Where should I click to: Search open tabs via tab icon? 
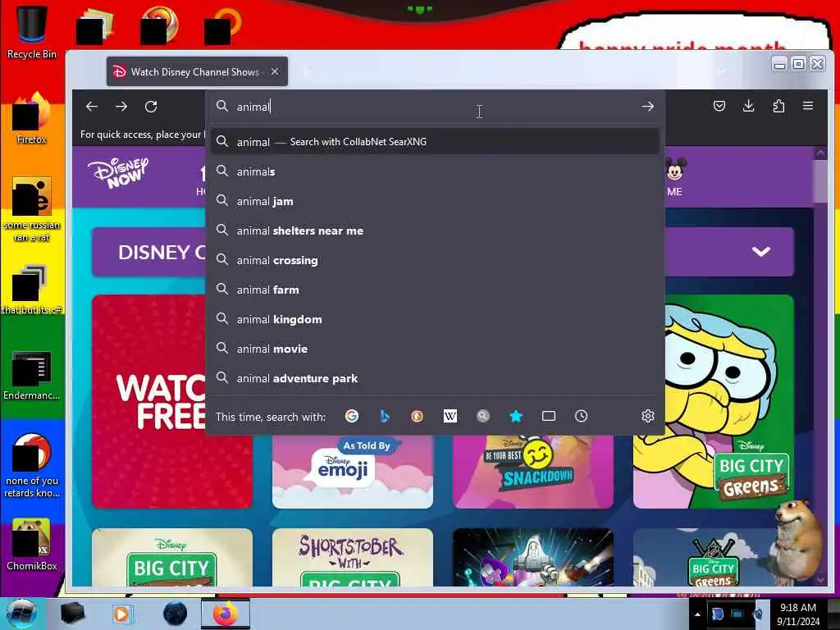tap(549, 416)
